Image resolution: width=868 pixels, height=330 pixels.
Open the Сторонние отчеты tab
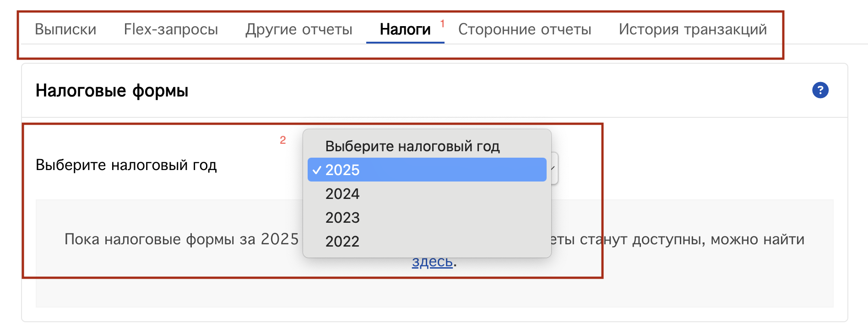click(x=525, y=29)
